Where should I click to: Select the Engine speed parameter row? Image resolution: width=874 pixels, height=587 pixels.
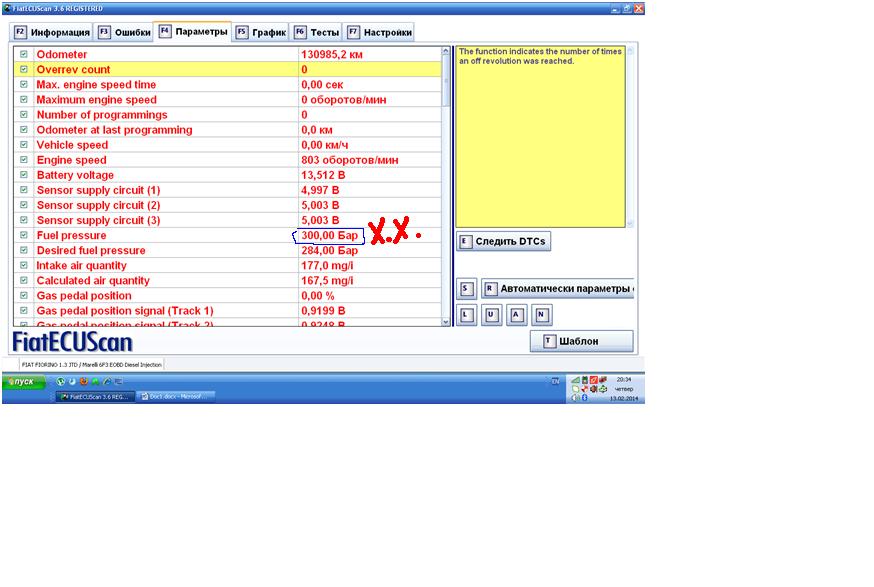(x=165, y=160)
